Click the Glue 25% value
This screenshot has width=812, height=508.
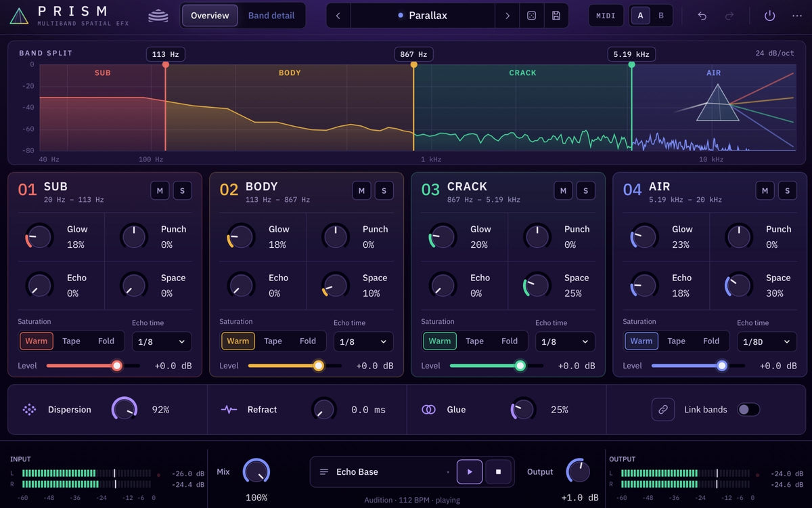(x=560, y=410)
